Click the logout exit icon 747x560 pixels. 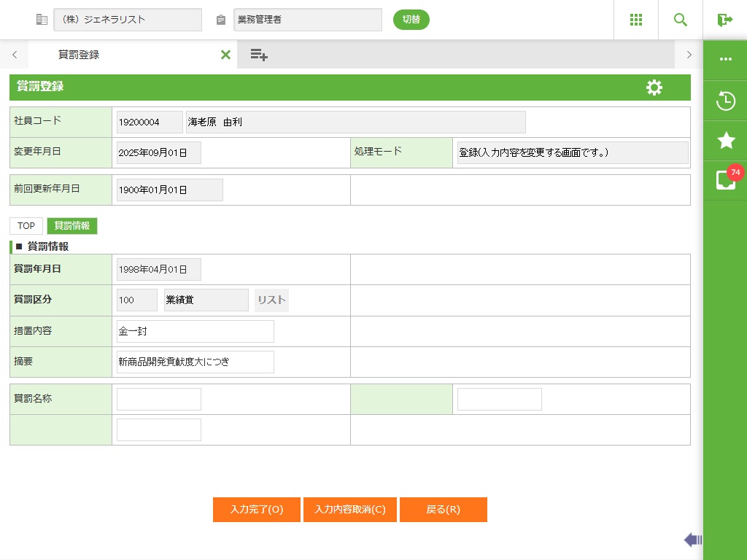724,20
